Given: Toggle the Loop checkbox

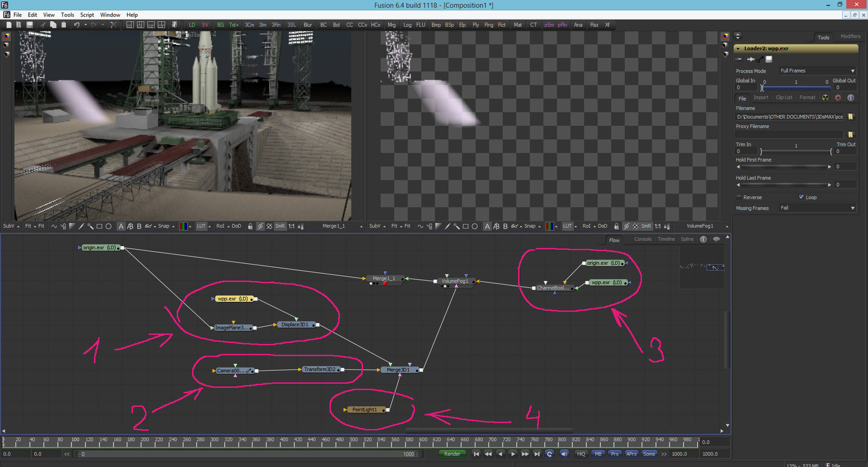Looking at the screenshot, I should pos(801,197).
